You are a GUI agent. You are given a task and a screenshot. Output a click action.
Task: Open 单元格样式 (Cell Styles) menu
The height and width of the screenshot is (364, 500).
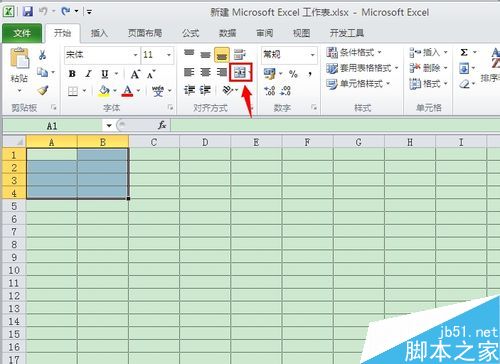358,84
